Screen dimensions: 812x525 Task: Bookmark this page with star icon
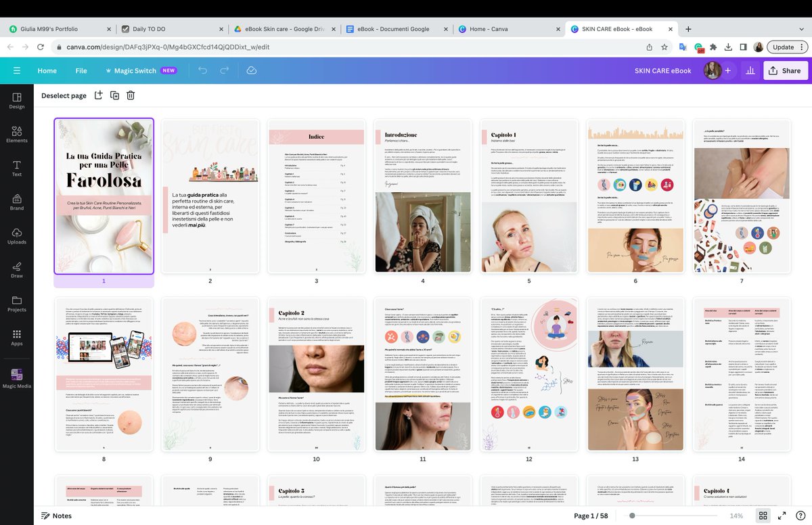665,47
